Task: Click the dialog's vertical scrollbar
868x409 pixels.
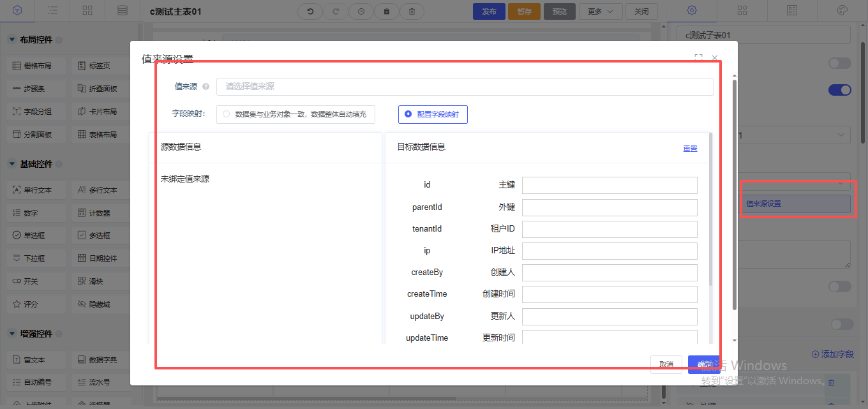Action: [x=734, y=191]
